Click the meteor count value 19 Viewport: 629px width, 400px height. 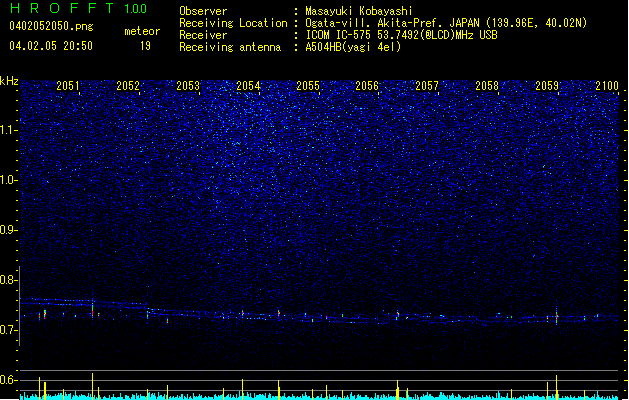tap(145, 46)
